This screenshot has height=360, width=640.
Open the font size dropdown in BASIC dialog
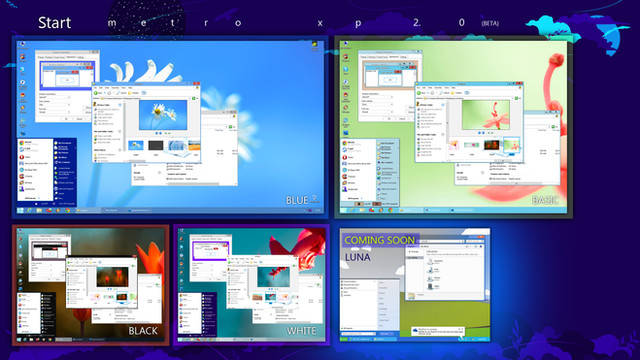377,112
